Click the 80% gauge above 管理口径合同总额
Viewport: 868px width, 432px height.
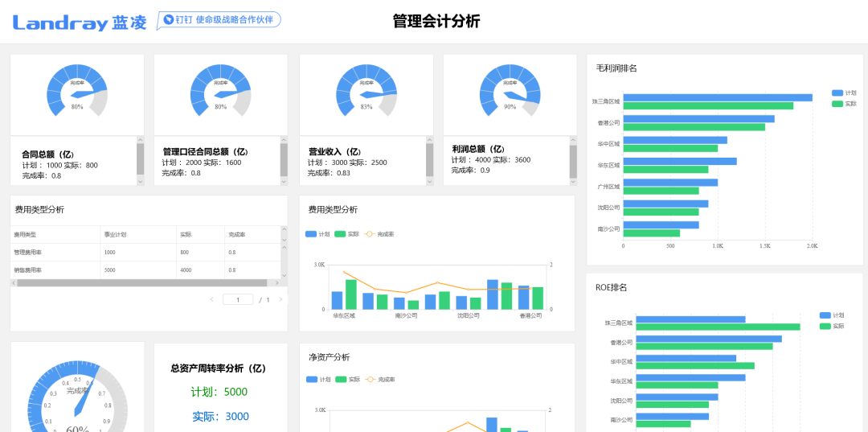coord(220,90)
